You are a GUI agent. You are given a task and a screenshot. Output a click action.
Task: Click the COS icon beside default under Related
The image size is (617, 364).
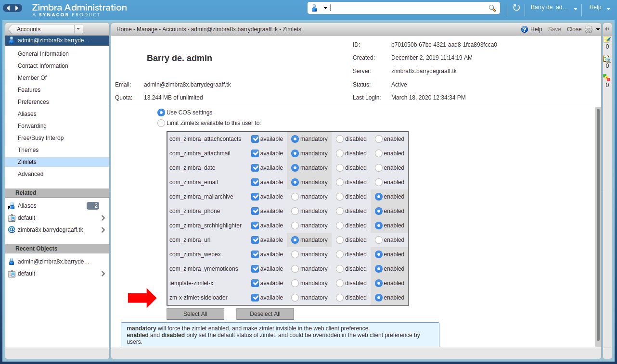(x=12, y=218)
